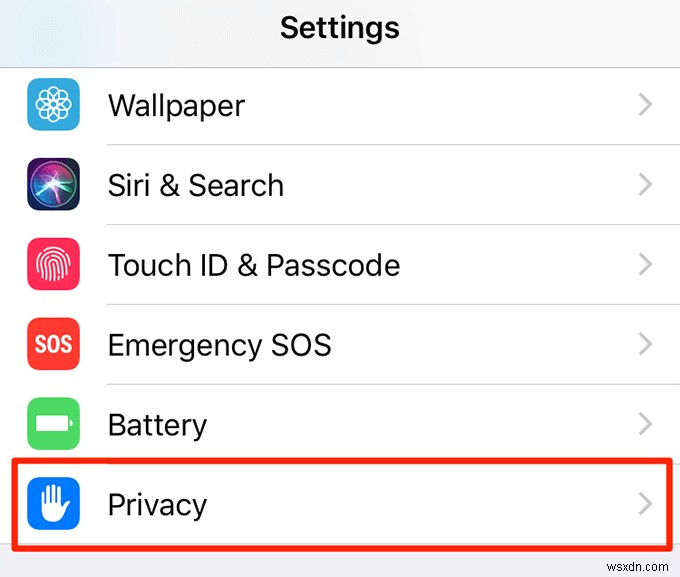Select the Touch ID & Passcode label
This screenshot has height=577, width=680.
253,265
